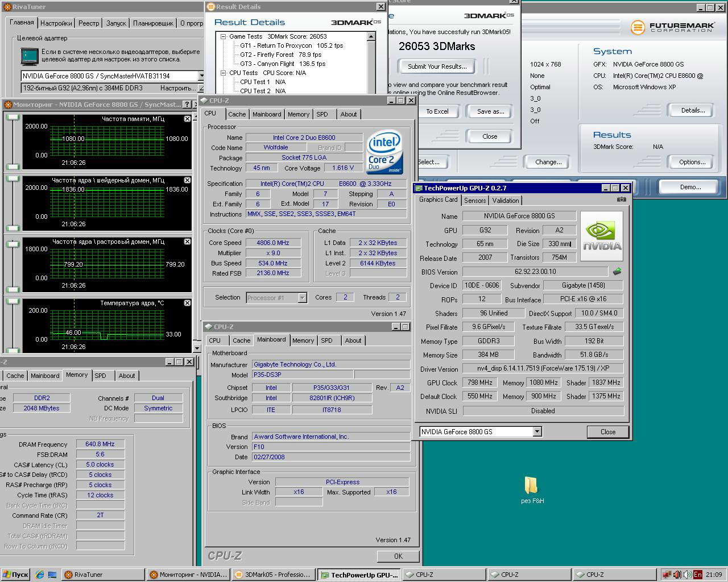This screenshot has width=728, height=582.
Task: Close the raster domain frequency graph
Action: coord(187,242)
